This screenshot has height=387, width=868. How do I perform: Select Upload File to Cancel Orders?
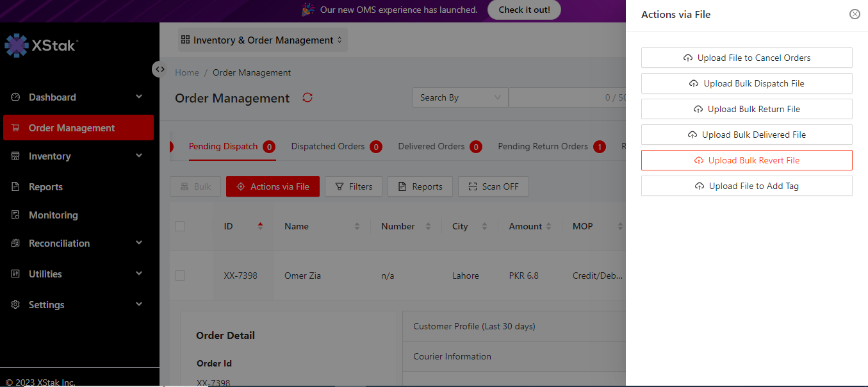point(746,58)
